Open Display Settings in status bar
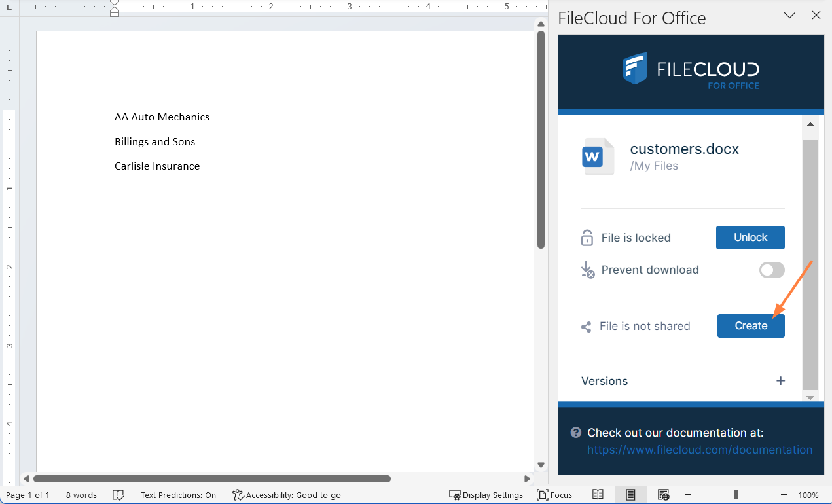Screen dimensions: 832x504 (x=486, y=495)
